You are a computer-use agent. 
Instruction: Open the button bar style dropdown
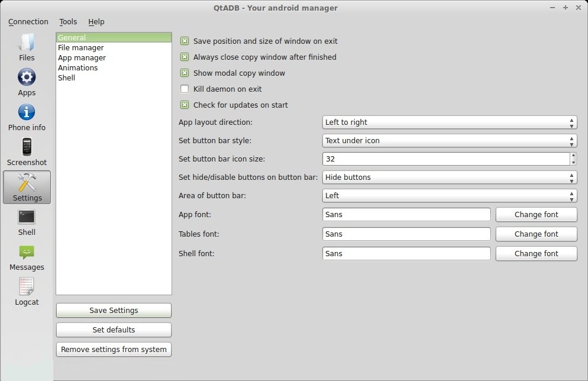coord(449,141)
